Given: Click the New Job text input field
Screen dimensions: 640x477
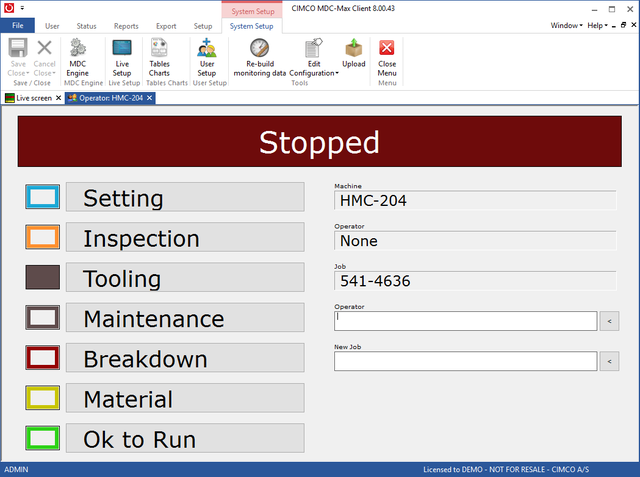Looking at the screenshot, I should coord(466,361).
